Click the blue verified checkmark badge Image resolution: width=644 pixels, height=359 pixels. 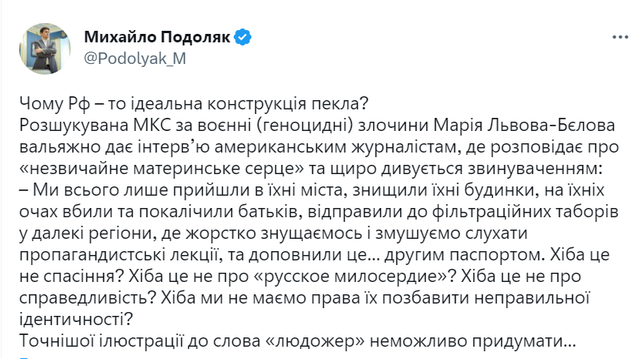point(242,37)
